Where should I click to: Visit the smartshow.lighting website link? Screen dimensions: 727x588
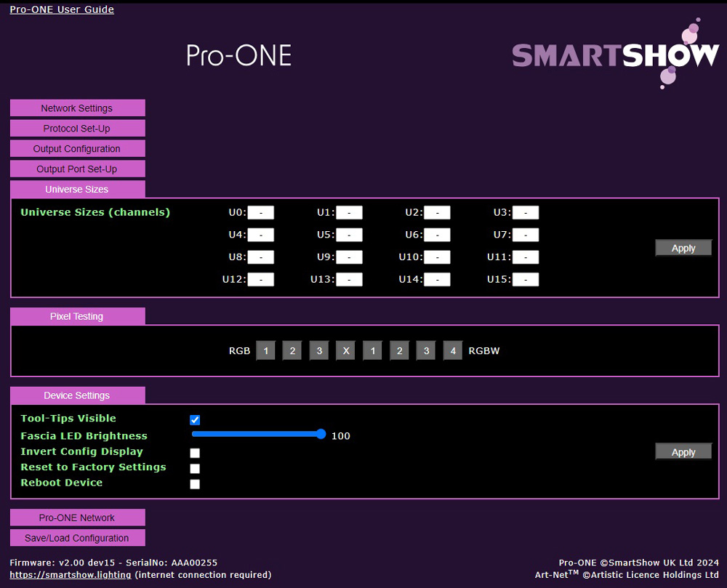pos(71,575)
